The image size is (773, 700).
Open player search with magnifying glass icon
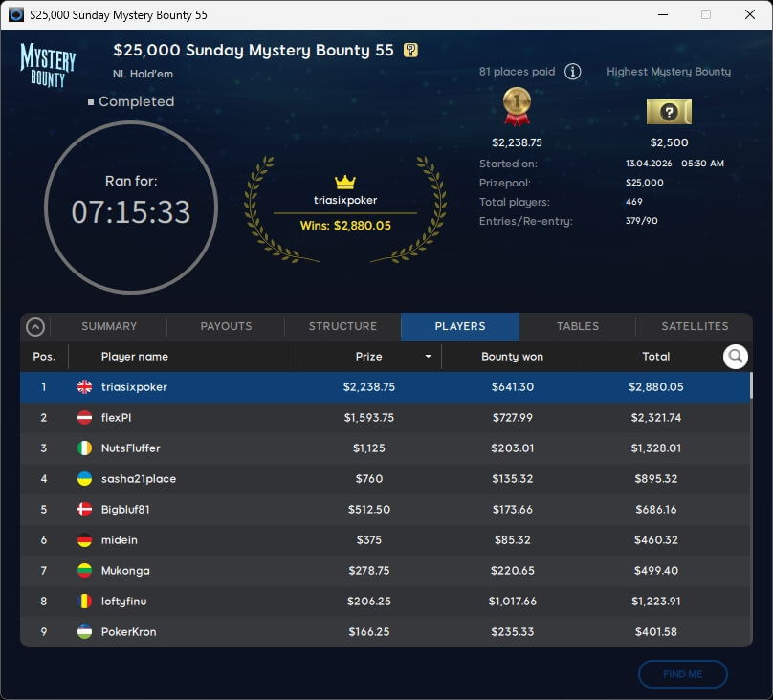click(x=735, y=357)
